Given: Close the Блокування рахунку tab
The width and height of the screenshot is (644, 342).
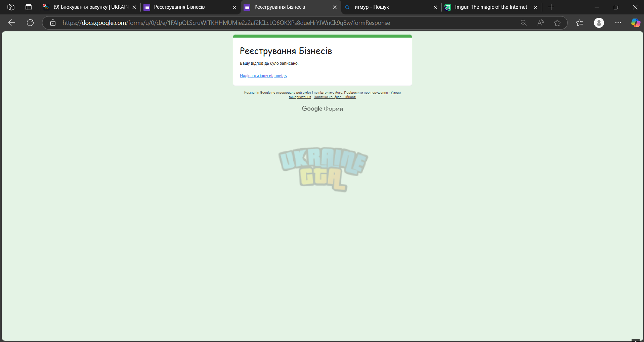Looking at the screenshot, I should point(134,7).
